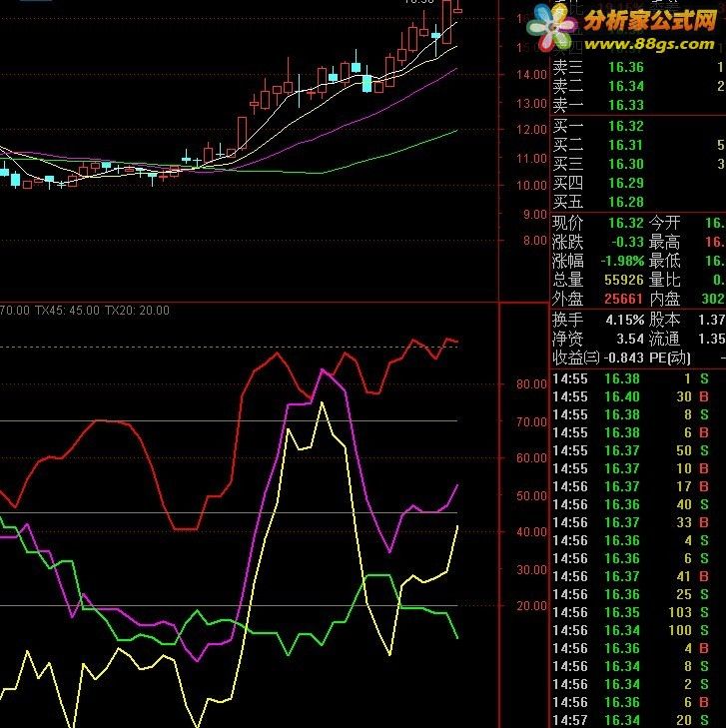The height and width of the screenshot is (728, 726).
Task: Select the 14:56 tick of 33 lots B
Action: (630, 523)
